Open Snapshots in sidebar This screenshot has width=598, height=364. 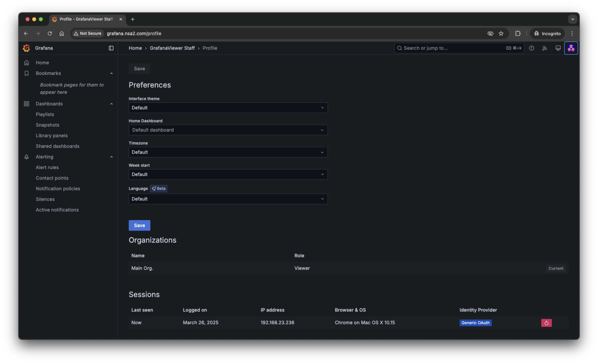click(x=48, y=125)
